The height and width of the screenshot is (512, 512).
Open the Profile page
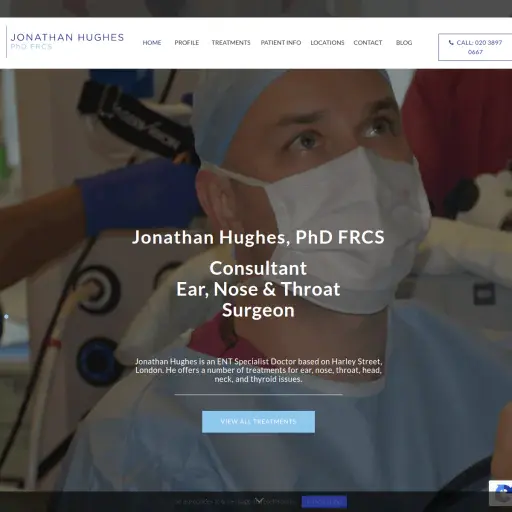(187, 43)
